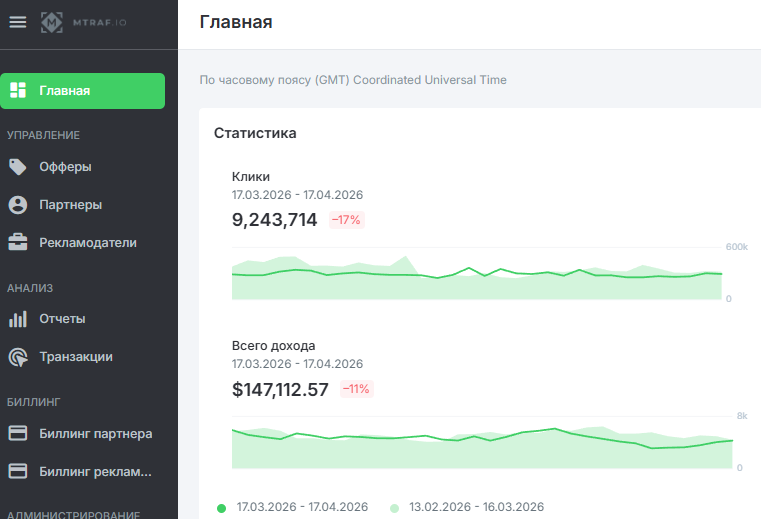The image size is (761, 519).
Task: Click the Отчеты bar chart icon
Action: (x=18, y=319)
